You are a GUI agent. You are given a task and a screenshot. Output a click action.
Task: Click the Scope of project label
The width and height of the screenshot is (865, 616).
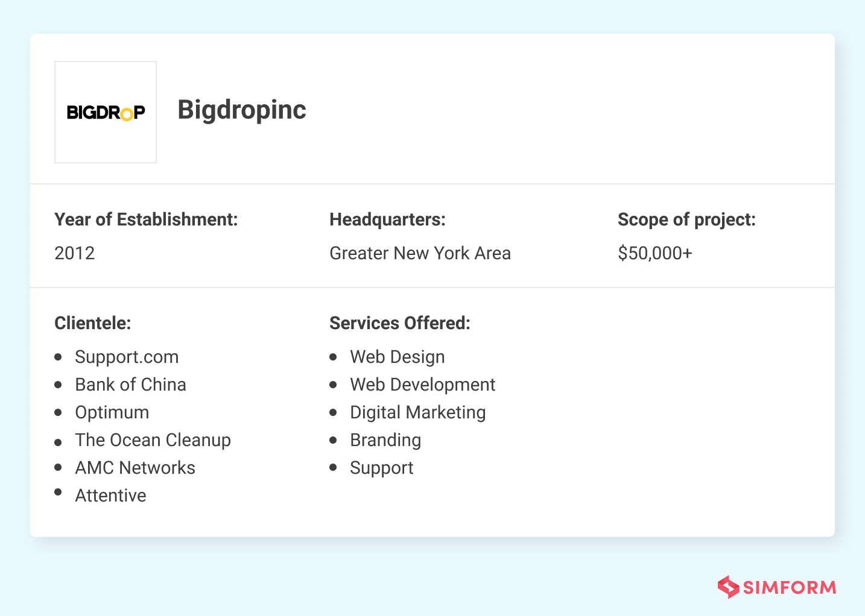[x=686, y=219]
